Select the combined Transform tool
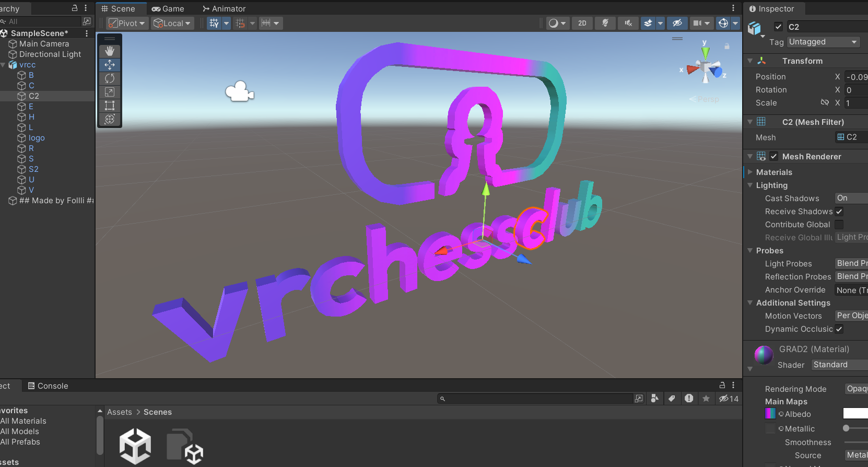The width and height of the screenshot is (868, 467). pyautogui.click(x=110, y=119)
